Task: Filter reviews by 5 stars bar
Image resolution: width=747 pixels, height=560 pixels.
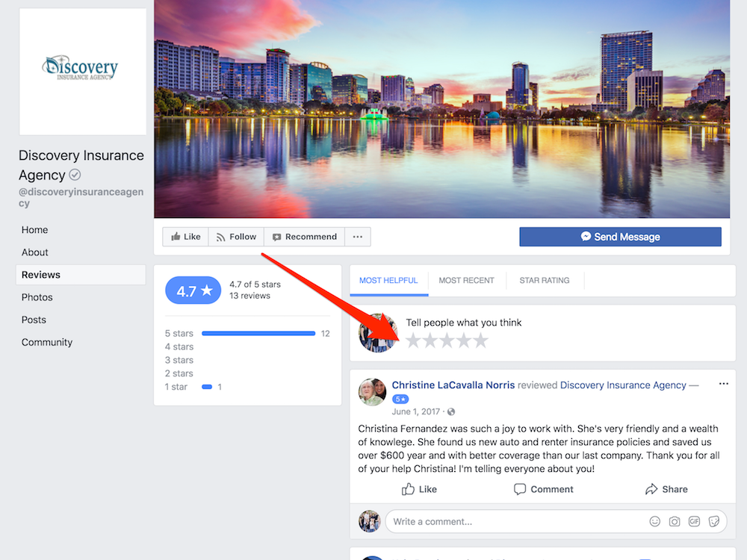Action: coord(258,333)
